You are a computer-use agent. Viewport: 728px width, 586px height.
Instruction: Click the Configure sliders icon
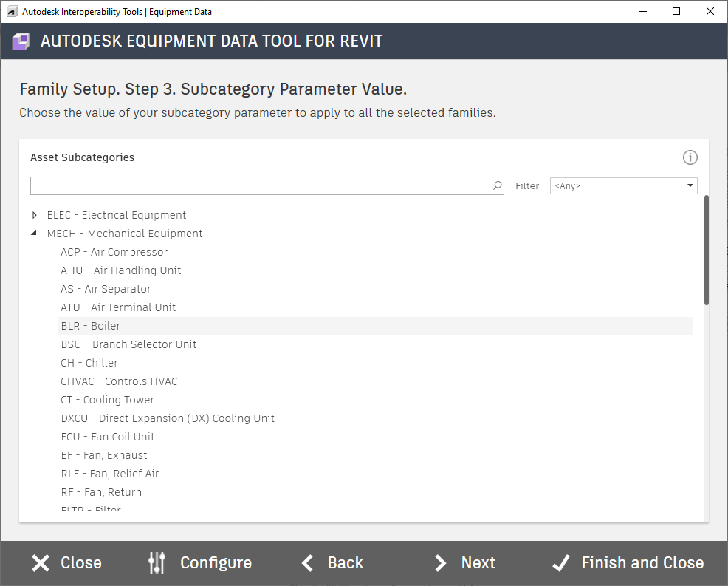click(x=157, y=563)
